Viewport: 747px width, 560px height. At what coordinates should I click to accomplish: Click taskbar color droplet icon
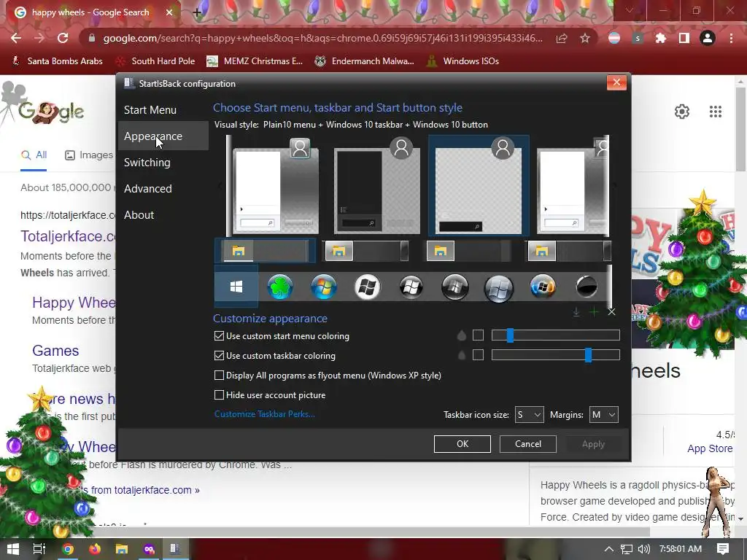coord(461,355)
